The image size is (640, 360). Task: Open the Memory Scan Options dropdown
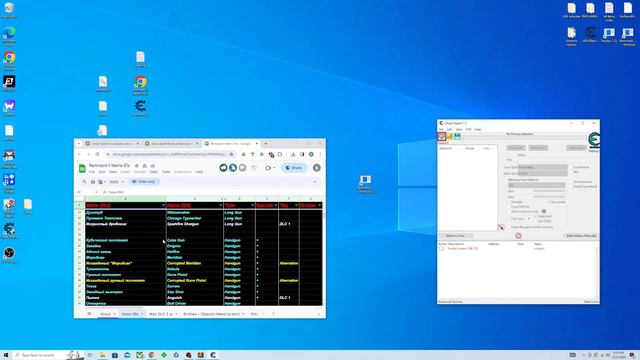536,185
